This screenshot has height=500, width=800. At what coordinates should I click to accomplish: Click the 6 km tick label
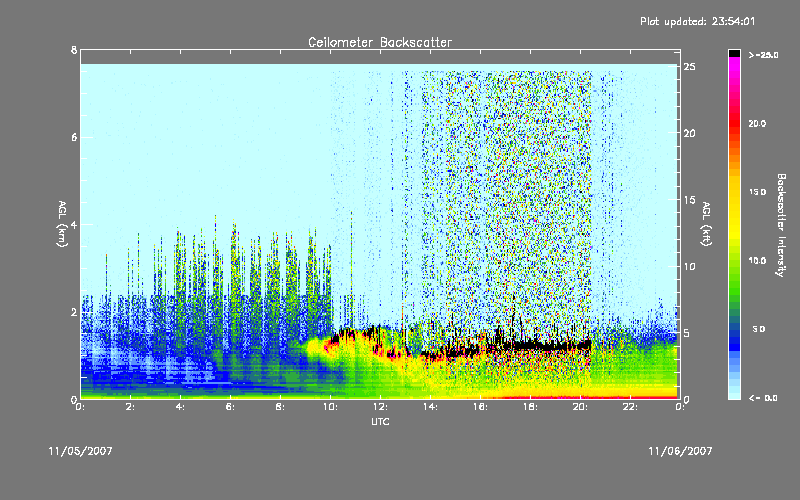click(x=74, y=137)
